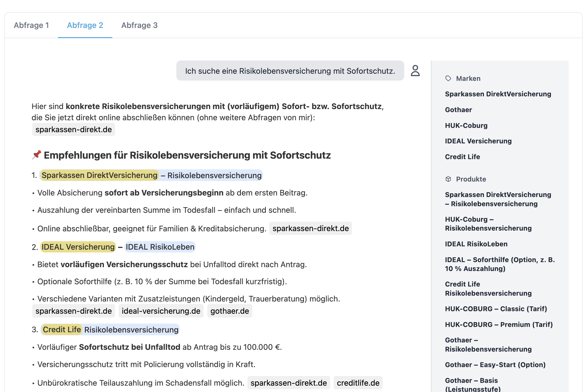Viewport: 588px width, 392px height.
Task: Open sparkassen-direkt.de chip below the intro paragraph
Action: [x=73, y=129]
